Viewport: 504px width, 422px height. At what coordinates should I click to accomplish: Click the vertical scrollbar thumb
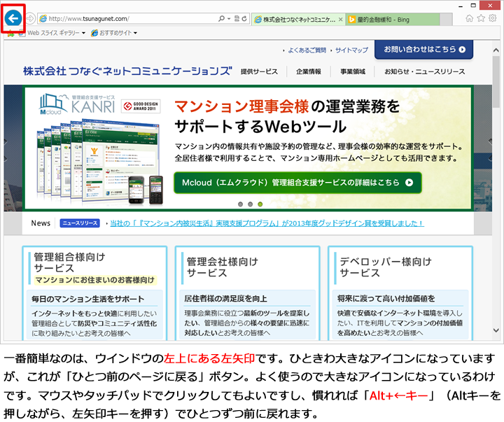tap(496, 81)
